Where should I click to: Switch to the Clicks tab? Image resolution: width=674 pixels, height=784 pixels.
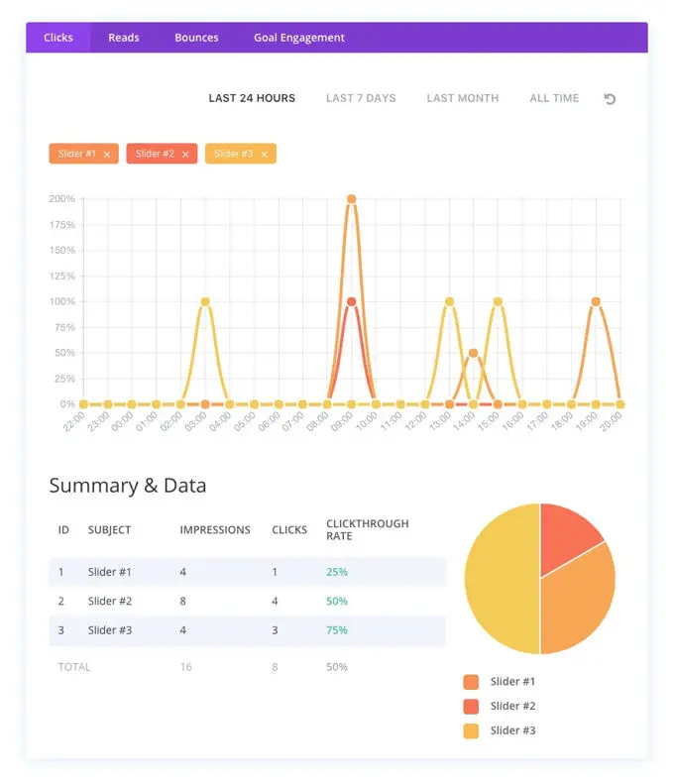click(x=58, y=38)
